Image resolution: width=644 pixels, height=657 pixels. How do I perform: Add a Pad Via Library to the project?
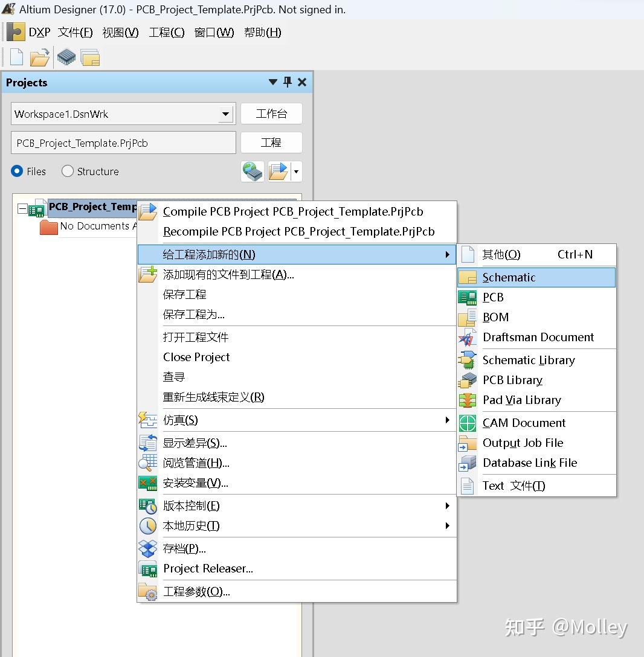point(521,400)
